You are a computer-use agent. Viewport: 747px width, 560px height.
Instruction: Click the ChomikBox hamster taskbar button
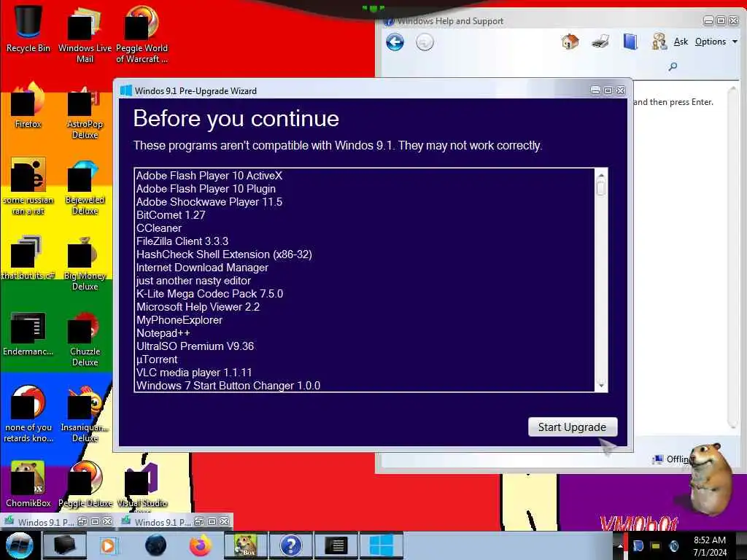point(246,545)
